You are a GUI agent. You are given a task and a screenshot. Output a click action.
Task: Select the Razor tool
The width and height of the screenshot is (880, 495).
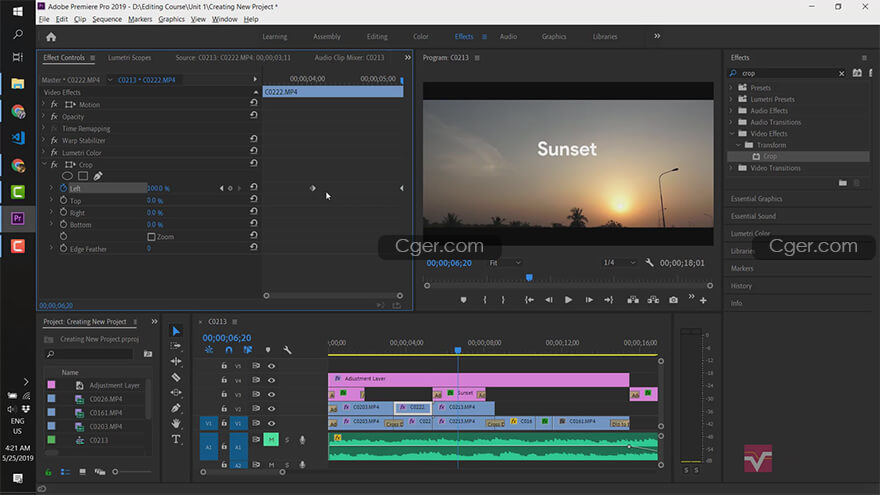click(176, 377)
